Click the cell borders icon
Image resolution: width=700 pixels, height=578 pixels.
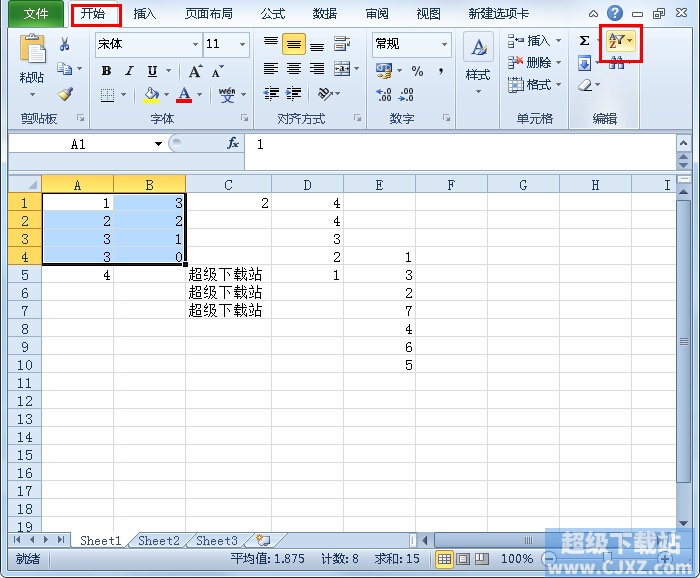click(x=107, y=95)
